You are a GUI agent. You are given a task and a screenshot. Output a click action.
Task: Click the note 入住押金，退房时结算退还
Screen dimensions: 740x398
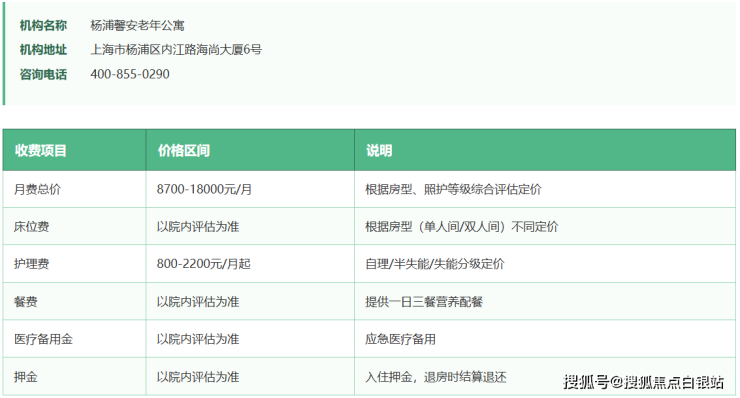click(x=436, y=377)
